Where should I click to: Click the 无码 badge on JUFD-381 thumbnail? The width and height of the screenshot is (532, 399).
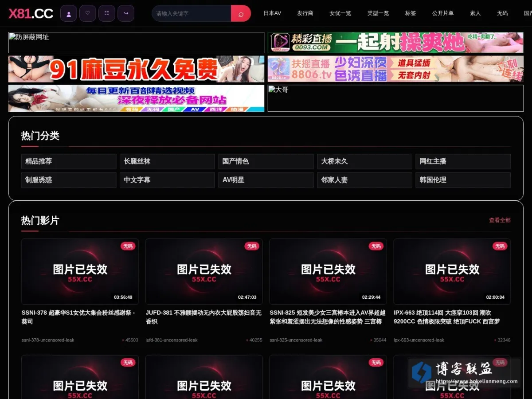pos(252,246)
